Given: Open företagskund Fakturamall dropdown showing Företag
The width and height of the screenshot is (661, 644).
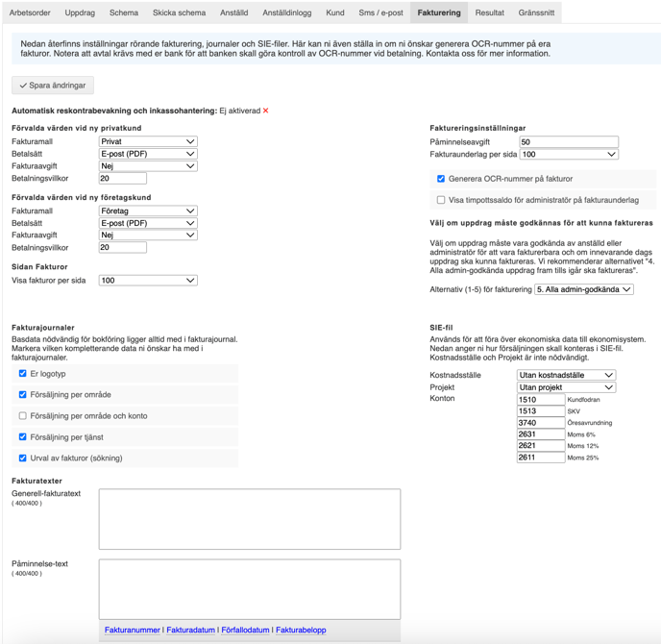Looking at the screenshot, I should (148, 211).
